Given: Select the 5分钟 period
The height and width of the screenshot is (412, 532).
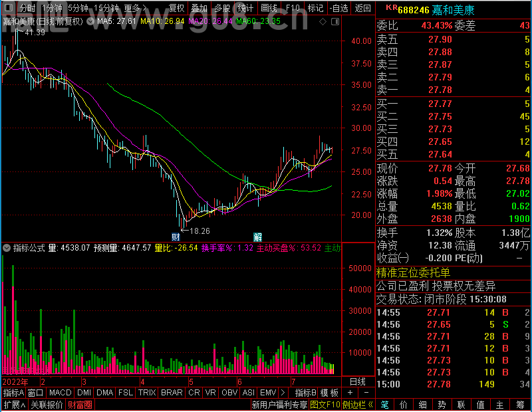Looking at the screenshot, I should tap(78, 8).
